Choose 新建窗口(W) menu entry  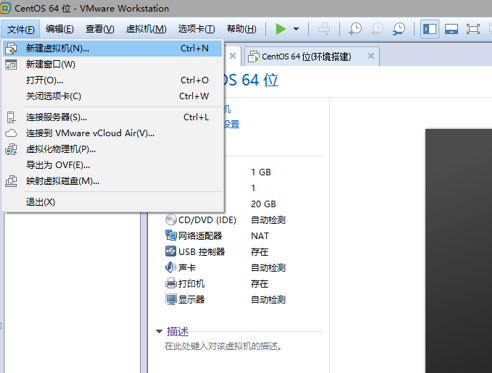pyautogui.click(x=113, y=64)
